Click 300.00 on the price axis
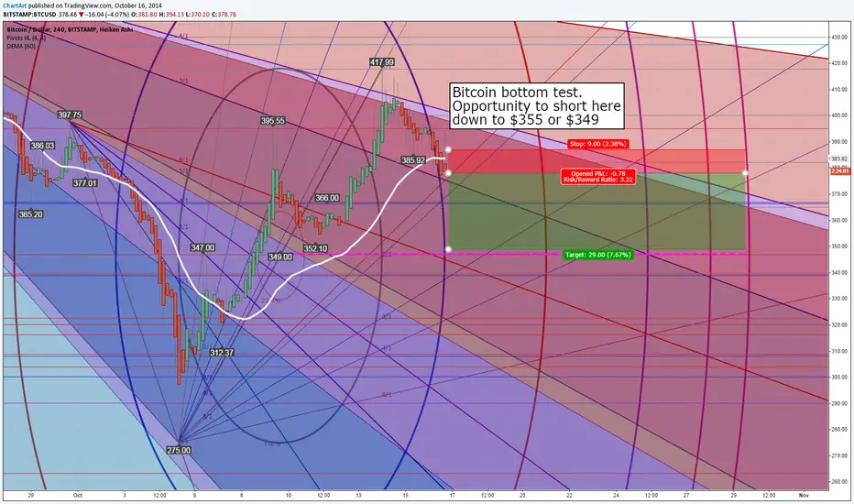Viewport: 854px width, 504px height. [838, 377]
